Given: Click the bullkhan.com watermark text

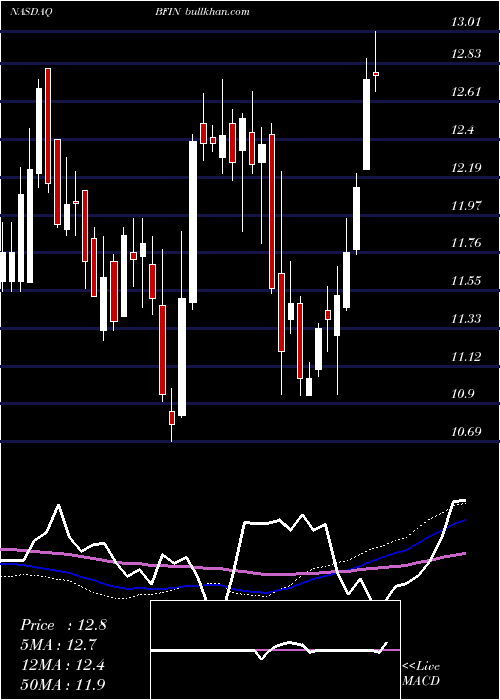Looking at the screenshot, I should coord(216,12).
